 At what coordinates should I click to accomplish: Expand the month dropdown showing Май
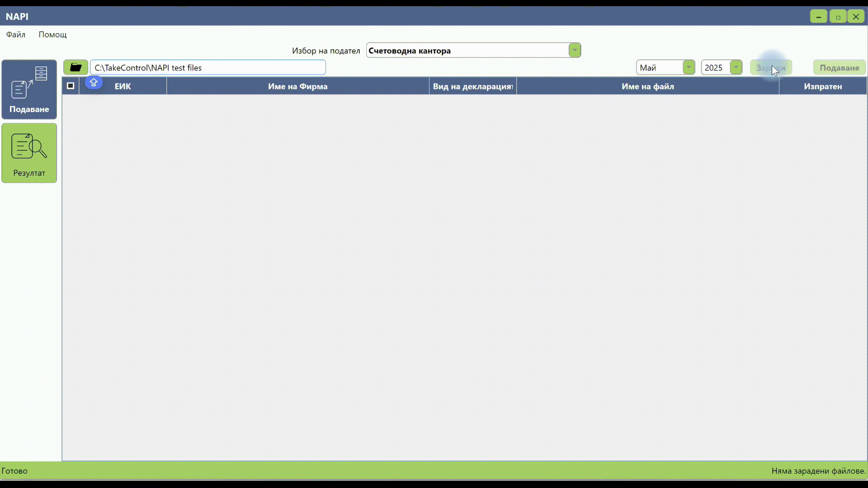pos(689,68)
